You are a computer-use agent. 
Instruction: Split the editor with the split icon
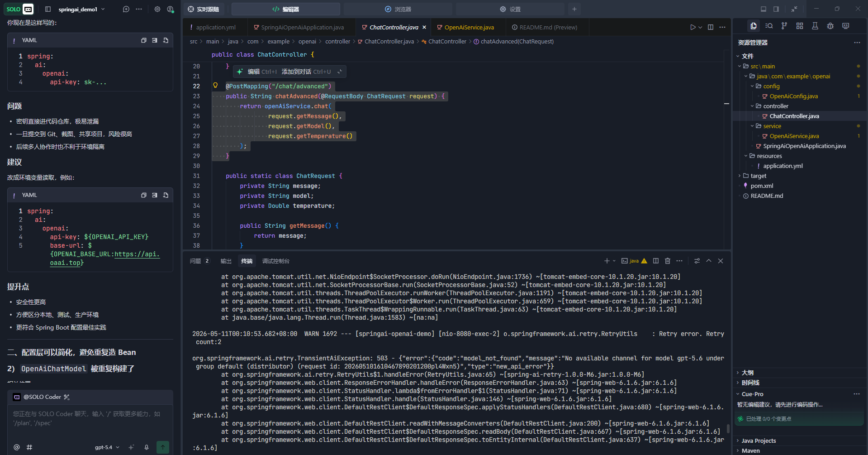[711, 27]
